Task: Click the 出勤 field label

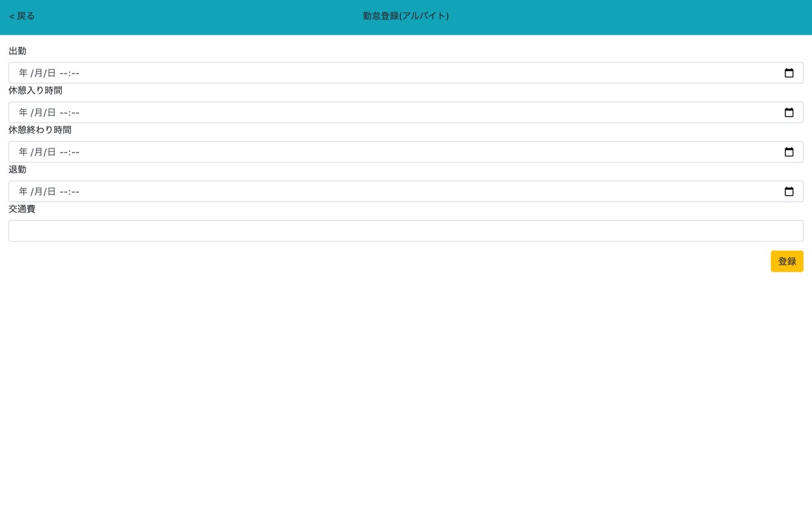Action: pyautogui.click(x=17, y=51)
